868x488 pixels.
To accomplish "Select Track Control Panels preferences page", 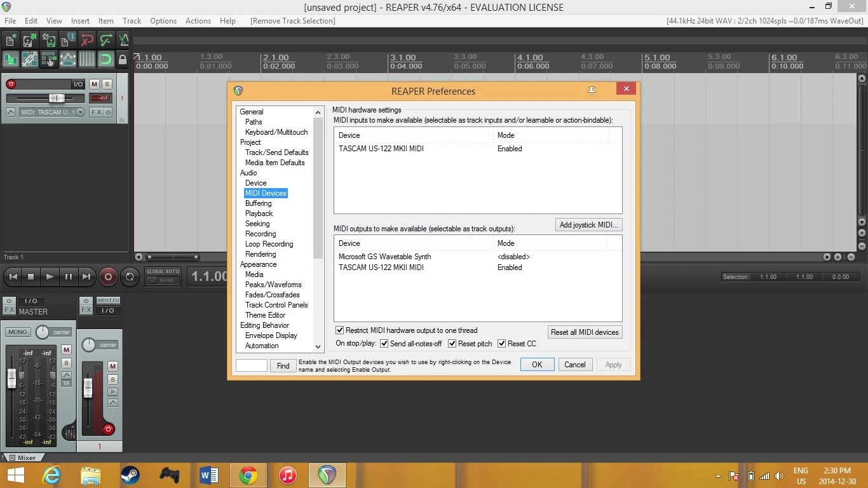I will pos(276,305).
